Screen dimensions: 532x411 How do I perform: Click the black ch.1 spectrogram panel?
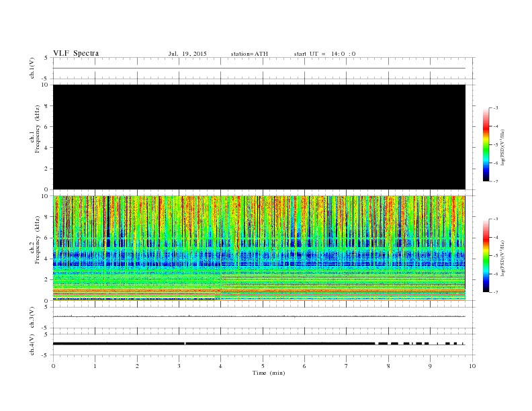coord(259,137)
